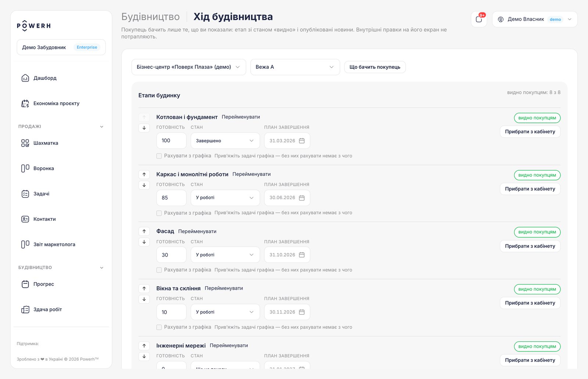Move Каркас і монолітні роботи stage down

(144, 185)
